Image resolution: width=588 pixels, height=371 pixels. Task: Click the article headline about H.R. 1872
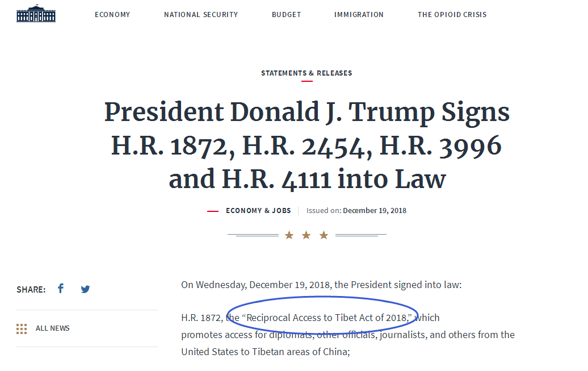[x=306, y=146]
